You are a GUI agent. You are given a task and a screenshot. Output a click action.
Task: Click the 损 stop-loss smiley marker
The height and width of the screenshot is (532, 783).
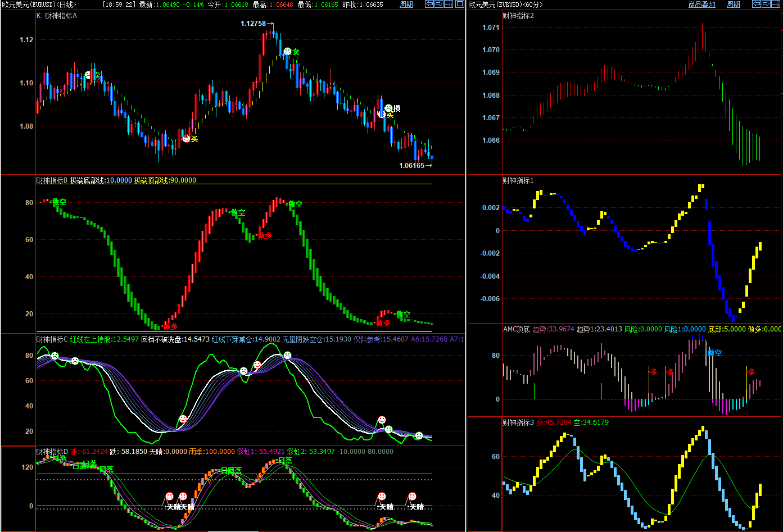pos(388,108)
